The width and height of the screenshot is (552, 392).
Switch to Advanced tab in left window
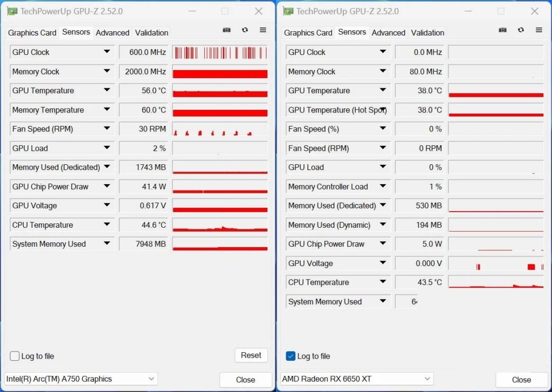112,33
